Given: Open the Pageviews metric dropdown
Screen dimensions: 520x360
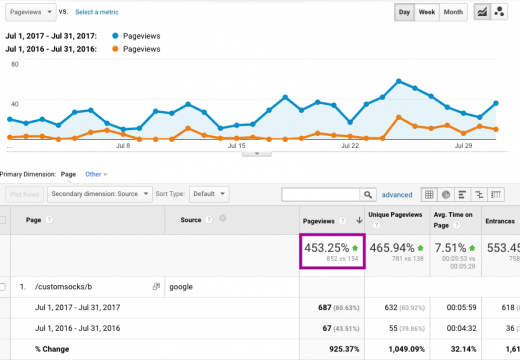Looking at the screenshot, I should point(31,12).
